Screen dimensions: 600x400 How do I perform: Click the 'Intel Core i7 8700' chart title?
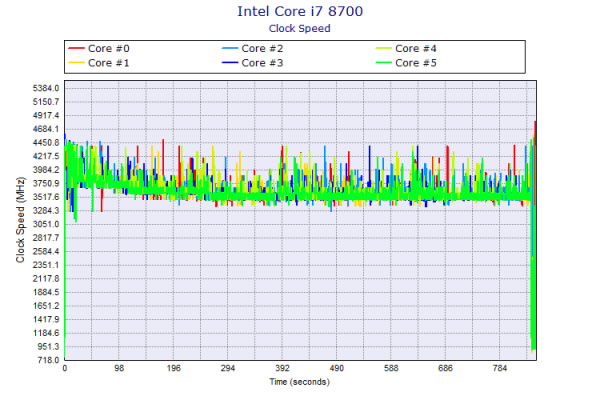click(x=300, y=11)
